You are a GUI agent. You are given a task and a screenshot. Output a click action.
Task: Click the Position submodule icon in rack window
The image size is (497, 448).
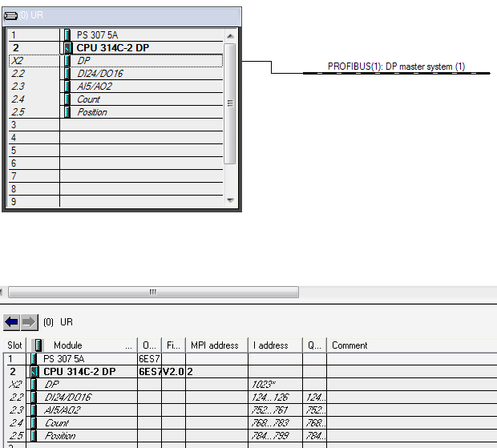[67, 112]
